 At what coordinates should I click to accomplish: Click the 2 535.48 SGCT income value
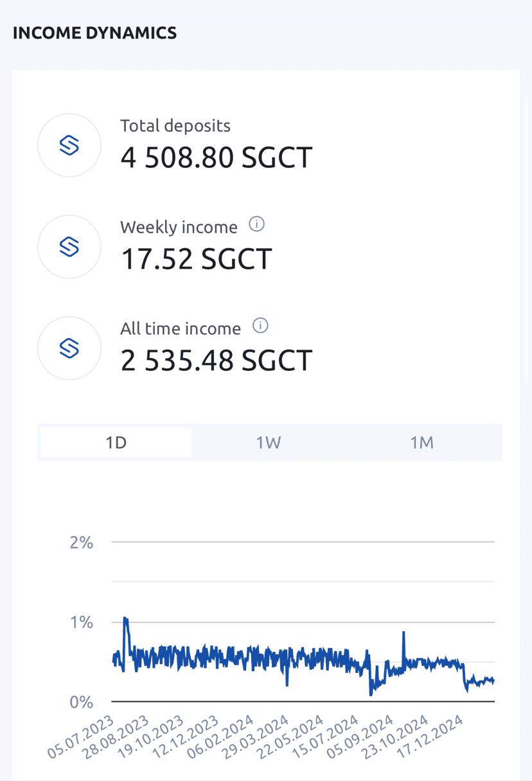(x=216, y=360)
